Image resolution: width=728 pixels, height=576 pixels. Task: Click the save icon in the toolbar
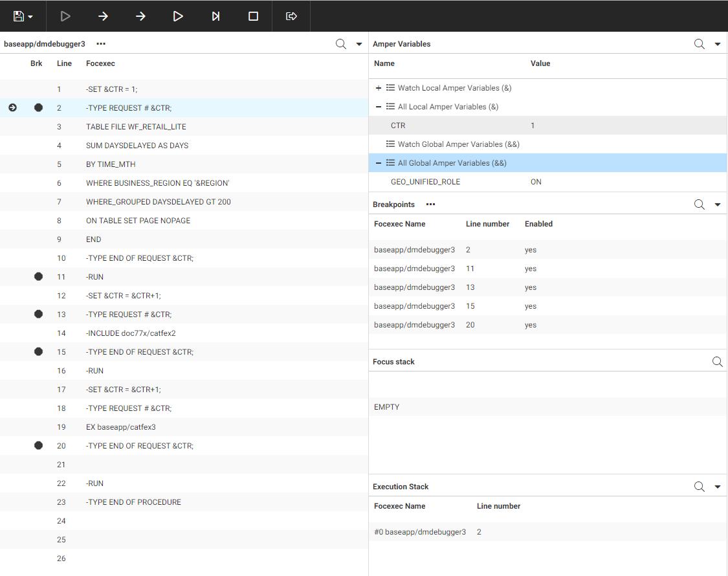click(x=18, y=16)
